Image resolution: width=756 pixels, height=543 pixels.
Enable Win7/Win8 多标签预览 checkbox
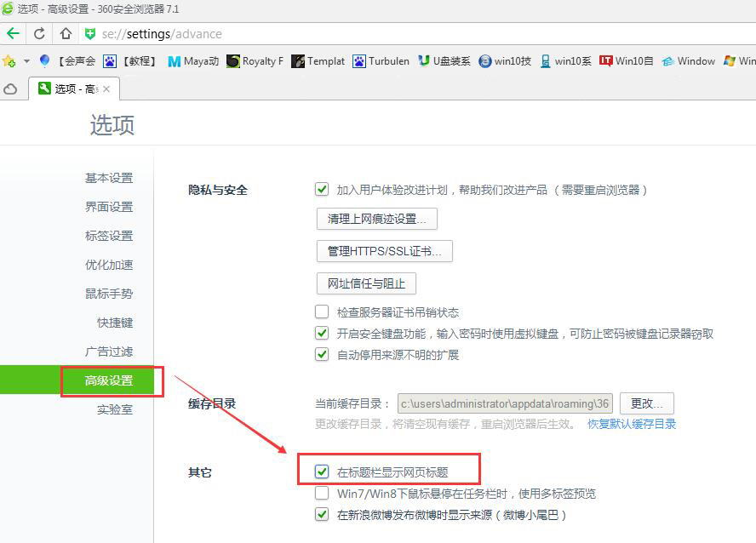[x=322, y=493]
